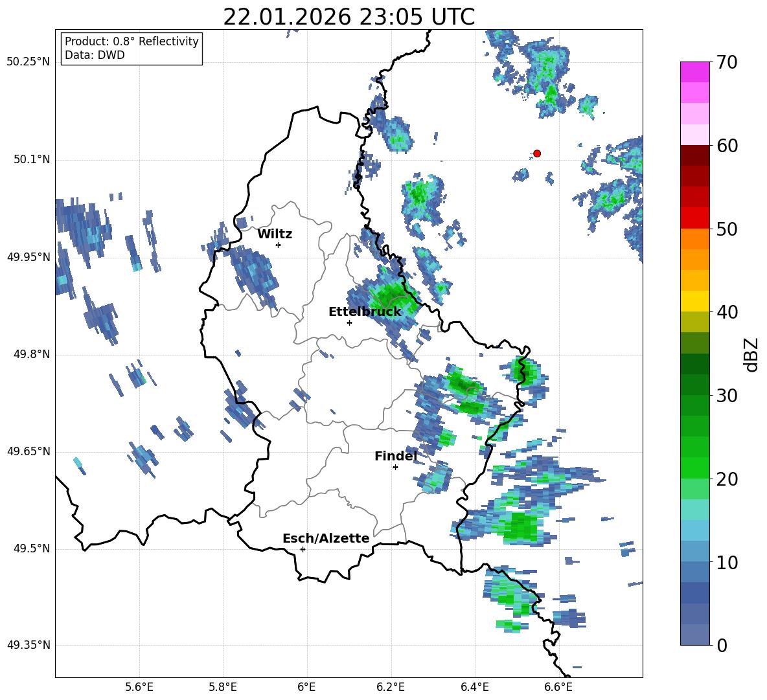Click the 50.25°N latitude label
The height and width of the screenshot is (700, 767).
(x=29, y=62)
